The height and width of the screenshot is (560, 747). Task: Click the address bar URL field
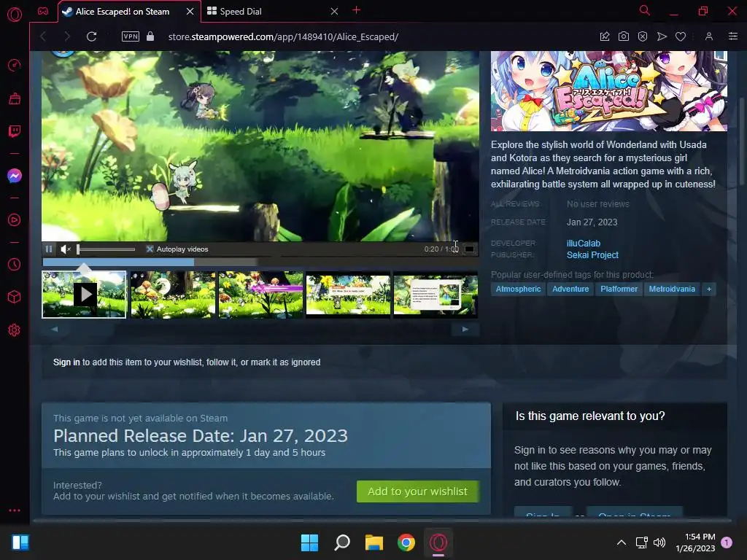coord(284,36)
